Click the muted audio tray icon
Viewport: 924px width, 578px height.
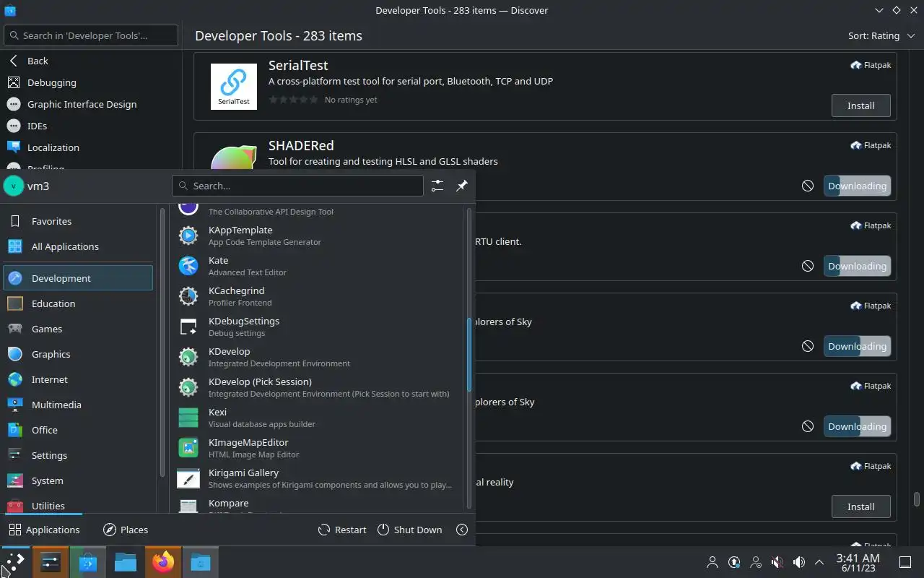tap(777, 562)
